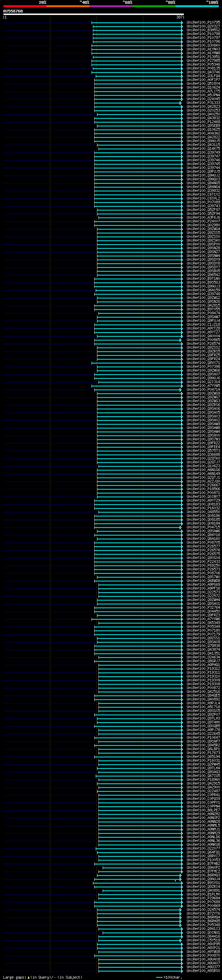Select hit UniRef100_B3H5S2
Image resolution: width=222 pixels, height=980 pixels.
(203, 30)
